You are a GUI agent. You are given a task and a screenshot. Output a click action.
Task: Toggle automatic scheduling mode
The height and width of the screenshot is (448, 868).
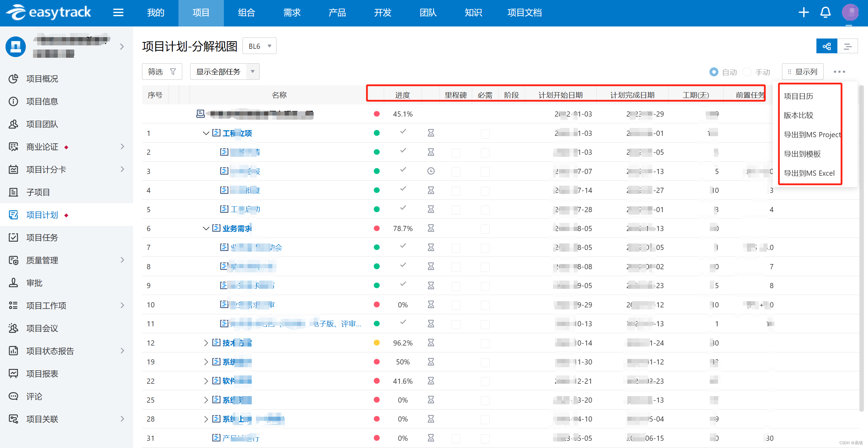coord(714,71)
